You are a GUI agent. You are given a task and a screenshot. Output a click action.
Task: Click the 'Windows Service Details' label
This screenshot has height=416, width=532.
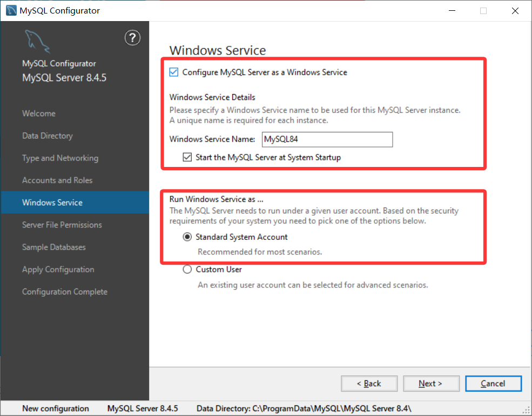212,97
